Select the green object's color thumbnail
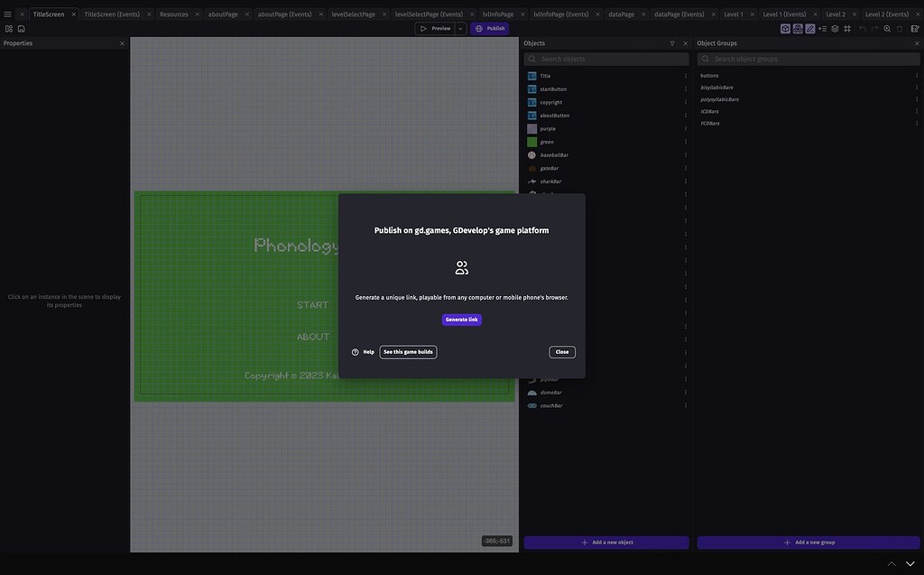Viewport: 924px width, 575px height. [530, 141]
